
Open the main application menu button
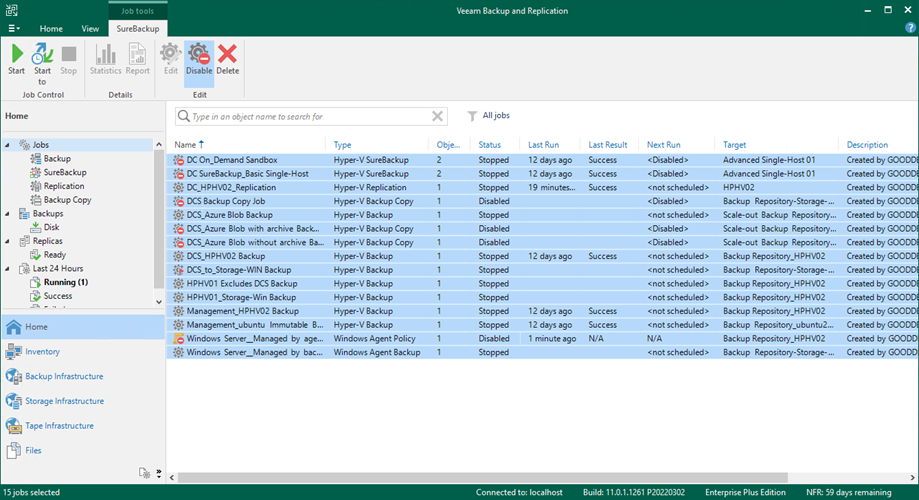[x=13, y=28]
